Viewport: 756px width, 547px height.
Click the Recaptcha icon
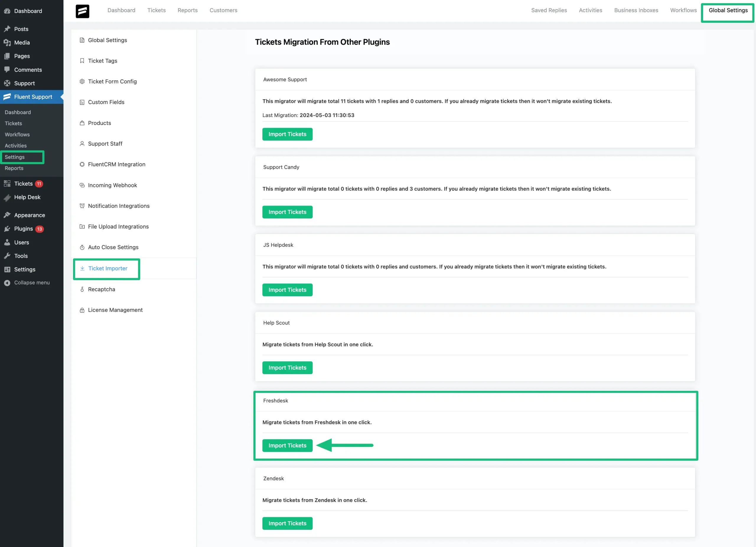pyautogui.click(x=82, y=290)
